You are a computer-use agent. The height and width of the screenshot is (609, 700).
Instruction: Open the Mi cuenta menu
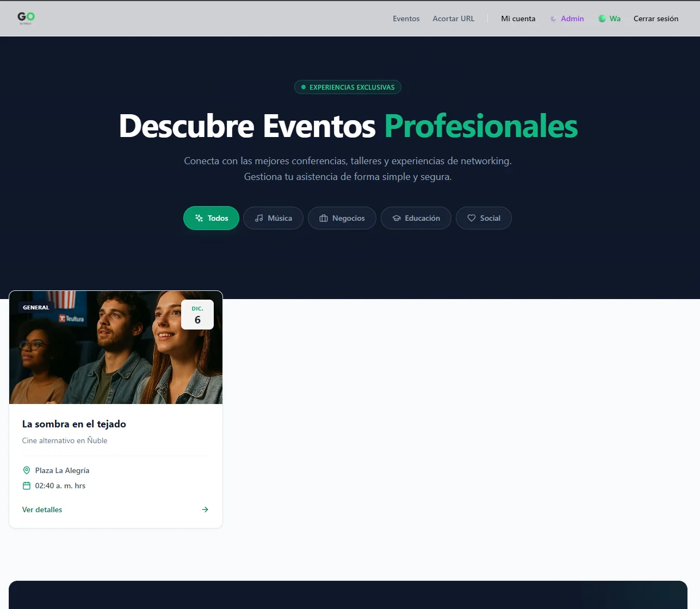518,18
